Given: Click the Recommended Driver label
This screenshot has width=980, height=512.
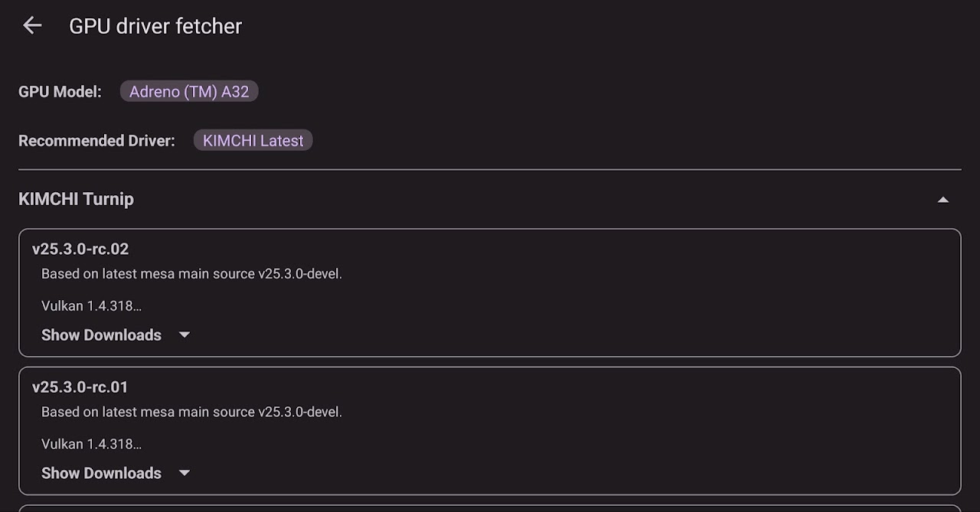Looking at the screenshot, I should tap(96, 141).
